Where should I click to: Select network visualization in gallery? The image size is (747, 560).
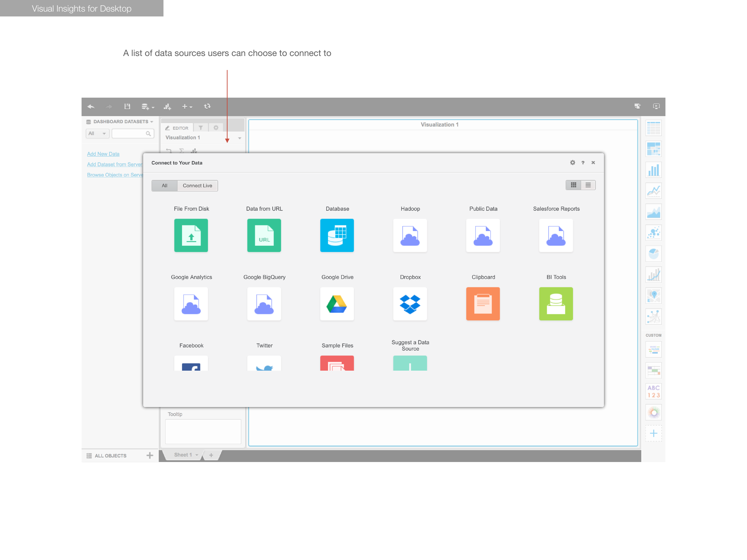(654, 317)
